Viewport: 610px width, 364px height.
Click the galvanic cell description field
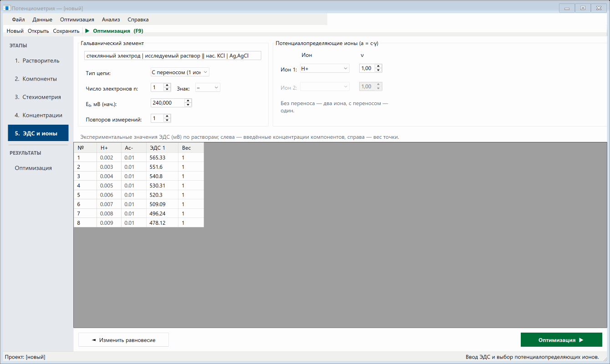[x=173, y=56]
